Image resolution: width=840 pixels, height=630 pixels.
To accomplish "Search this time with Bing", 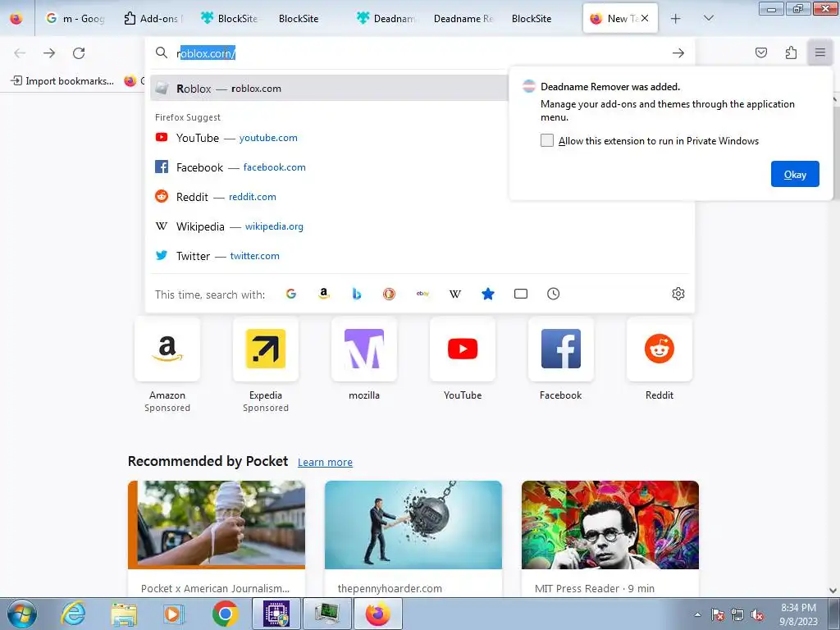I will [x=357, y=294].
